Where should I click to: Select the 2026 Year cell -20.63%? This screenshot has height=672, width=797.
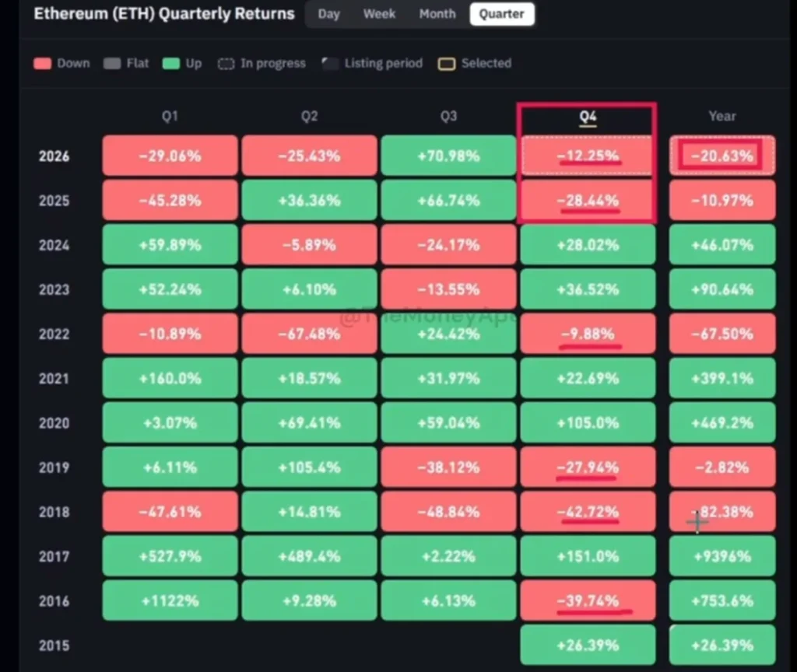pos(722,156)
